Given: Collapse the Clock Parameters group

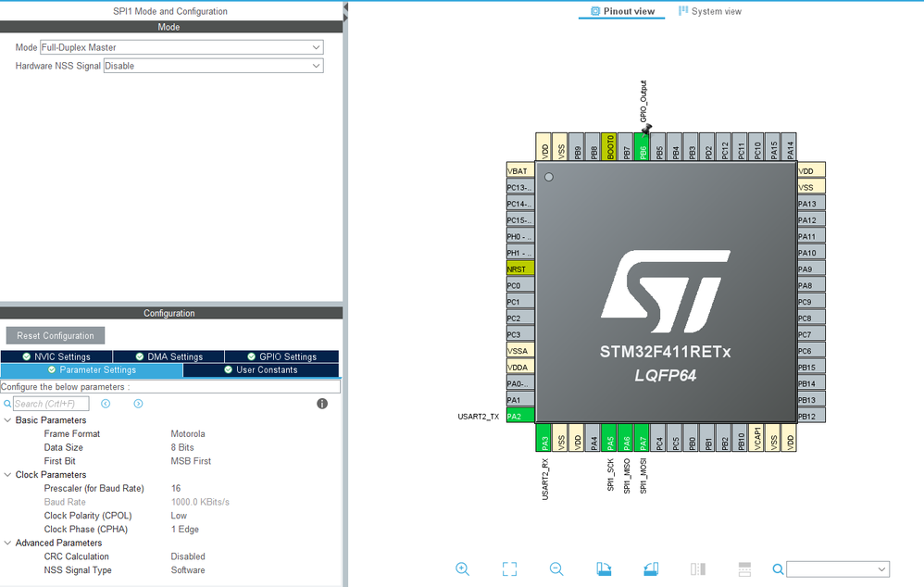Looking at the screenshot, I should 7,474.
